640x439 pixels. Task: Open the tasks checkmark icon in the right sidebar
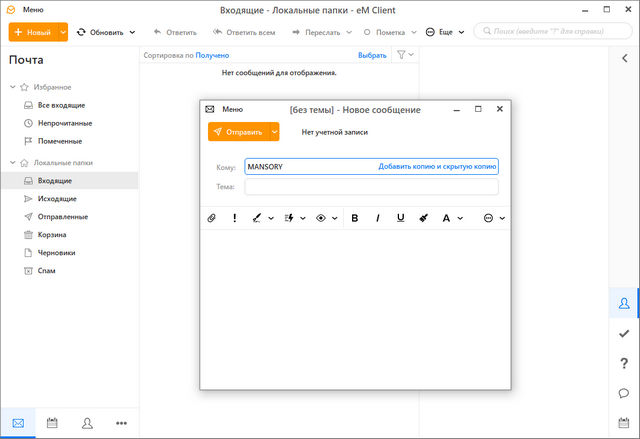(624, 334)
